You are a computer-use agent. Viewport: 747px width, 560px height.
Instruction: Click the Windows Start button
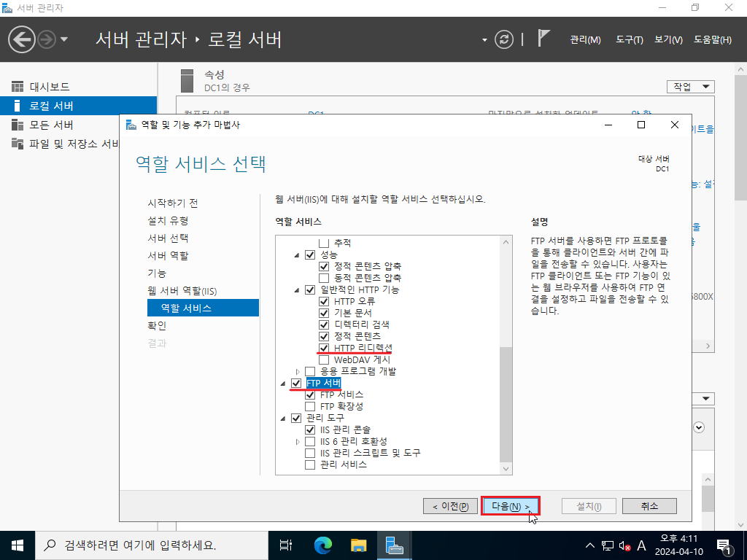tap(18, 545)
